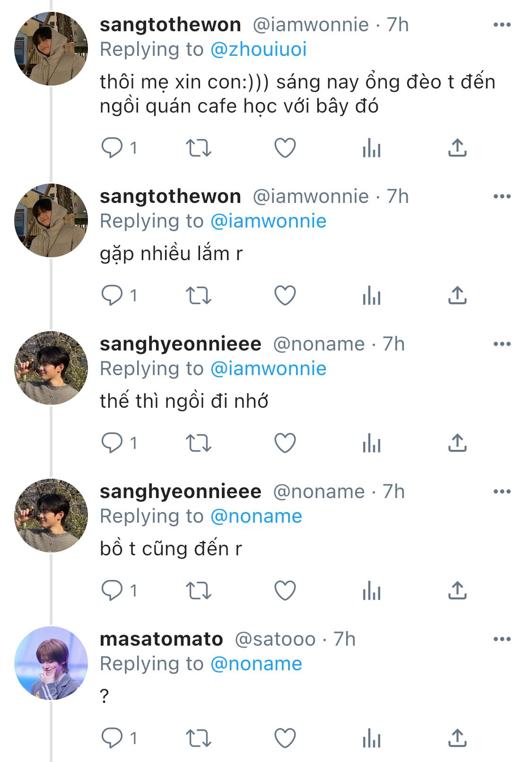Image resolution: width=532 pixels, height=762 pixels.
Task: Open more options on "thế thì ngồi đi nhớ" tweet
Action: click(x=502, y=344)
